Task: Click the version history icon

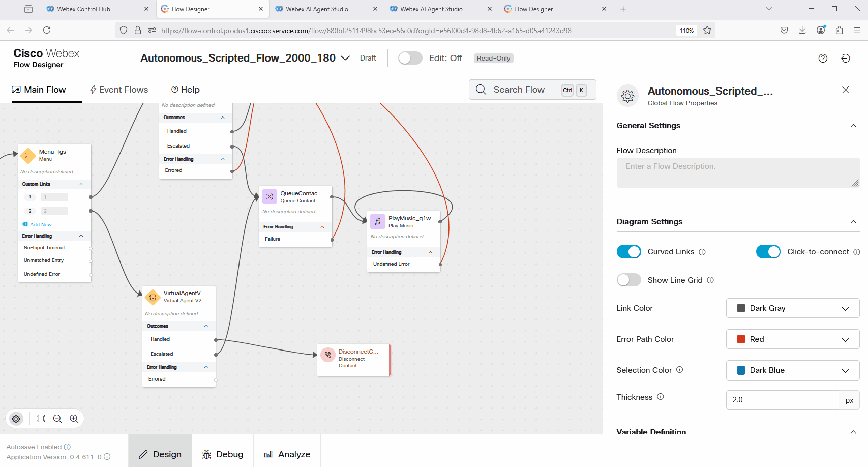Action: click(846, 59)
